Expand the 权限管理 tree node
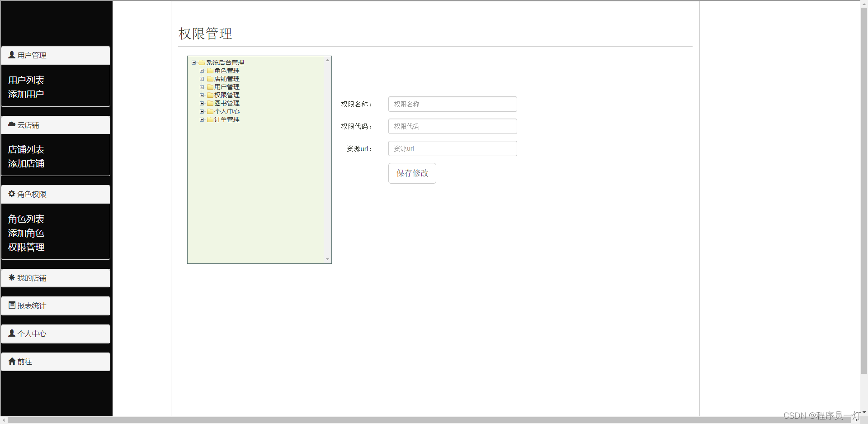Screen dimensions: 868x424 coord(202,95)
